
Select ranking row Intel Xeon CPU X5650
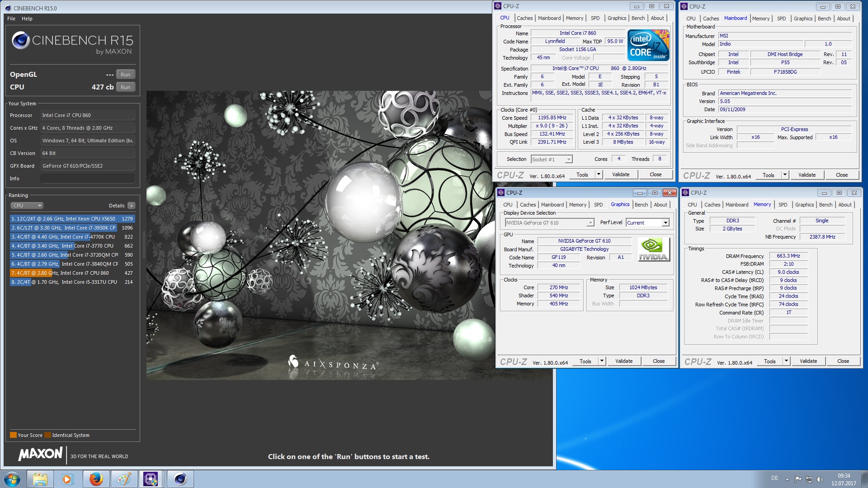pos(72,219)
